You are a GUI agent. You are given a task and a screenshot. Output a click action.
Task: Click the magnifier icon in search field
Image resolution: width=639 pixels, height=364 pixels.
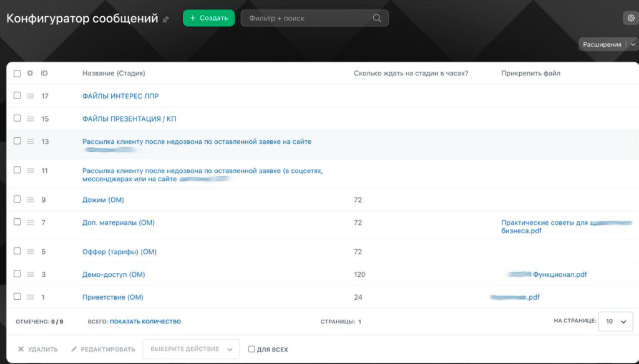[x=377, y=18]
